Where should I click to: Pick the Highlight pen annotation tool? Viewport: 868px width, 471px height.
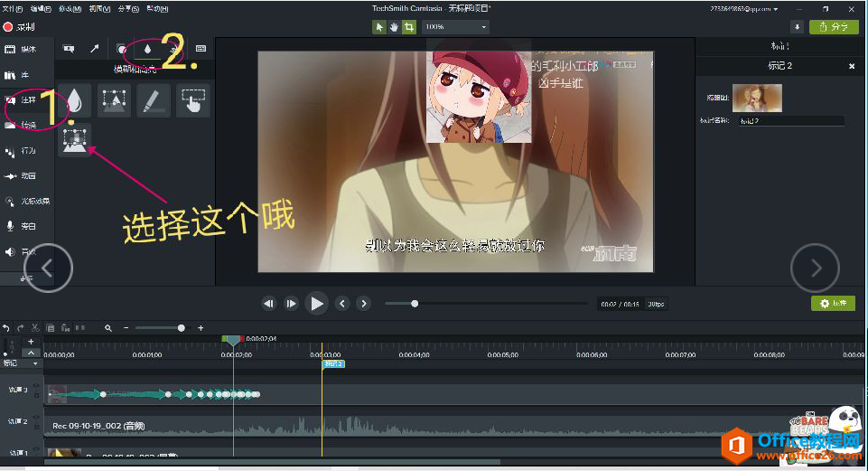coord(154,100)
